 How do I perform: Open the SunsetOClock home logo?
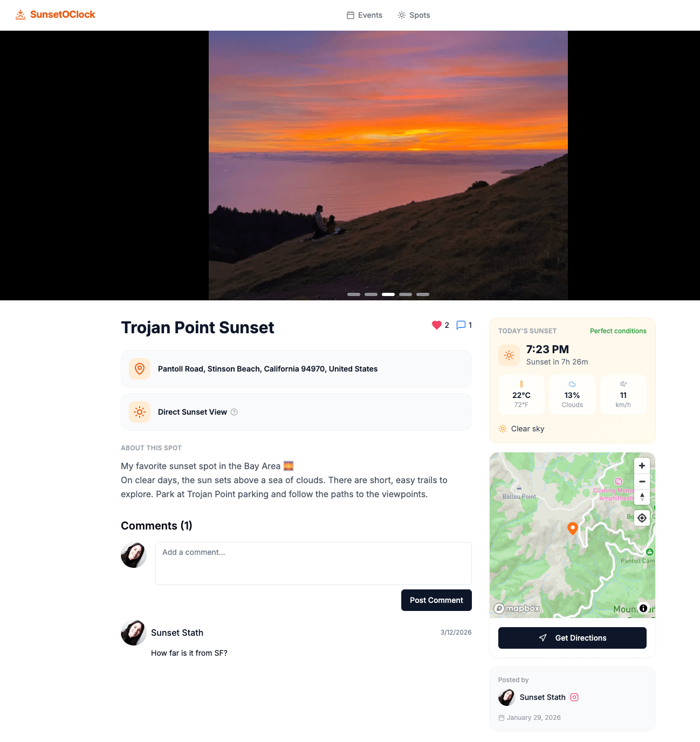pyautogui.click(x=56, y=15)
